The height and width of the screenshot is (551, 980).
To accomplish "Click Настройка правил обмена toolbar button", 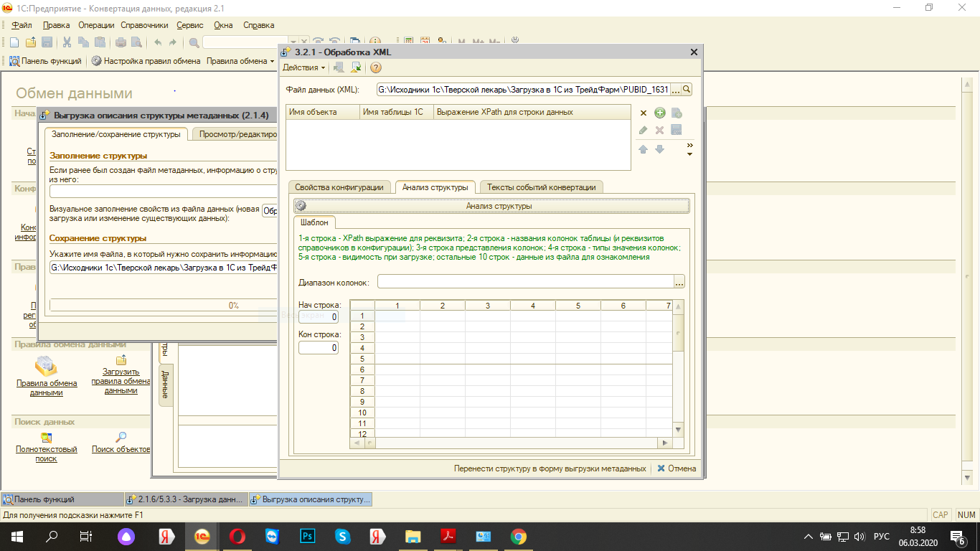I will [146, 61].
